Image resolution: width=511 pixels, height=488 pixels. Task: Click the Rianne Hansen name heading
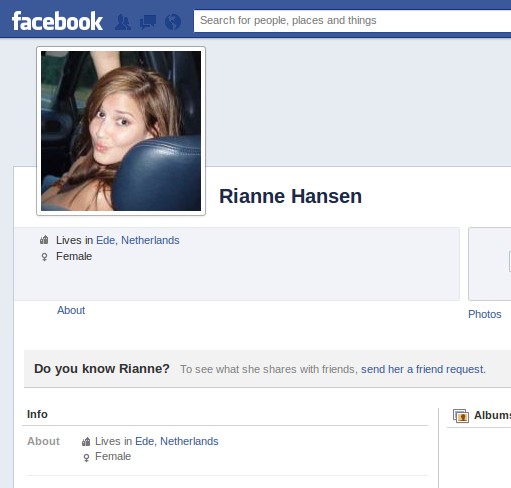[290, 196]
